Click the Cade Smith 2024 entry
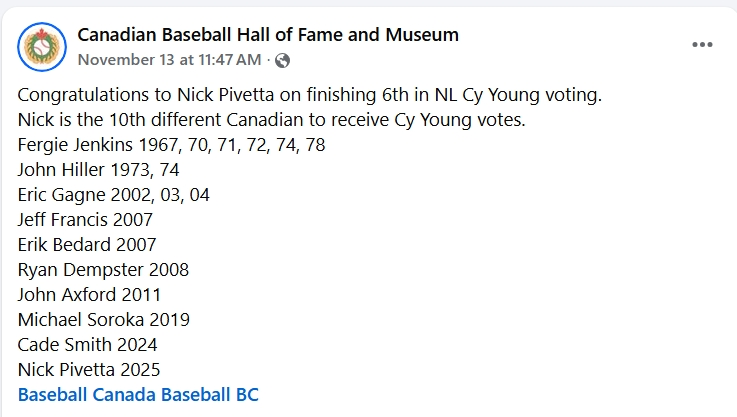 pos(89,344)
